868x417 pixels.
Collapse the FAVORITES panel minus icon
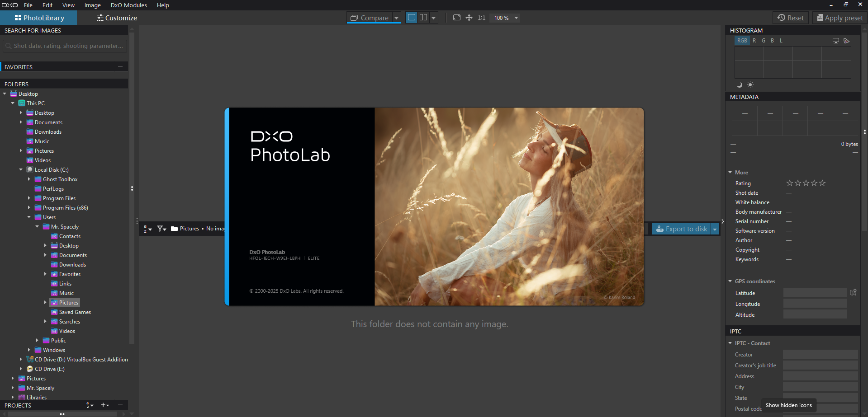click(120, 66)
